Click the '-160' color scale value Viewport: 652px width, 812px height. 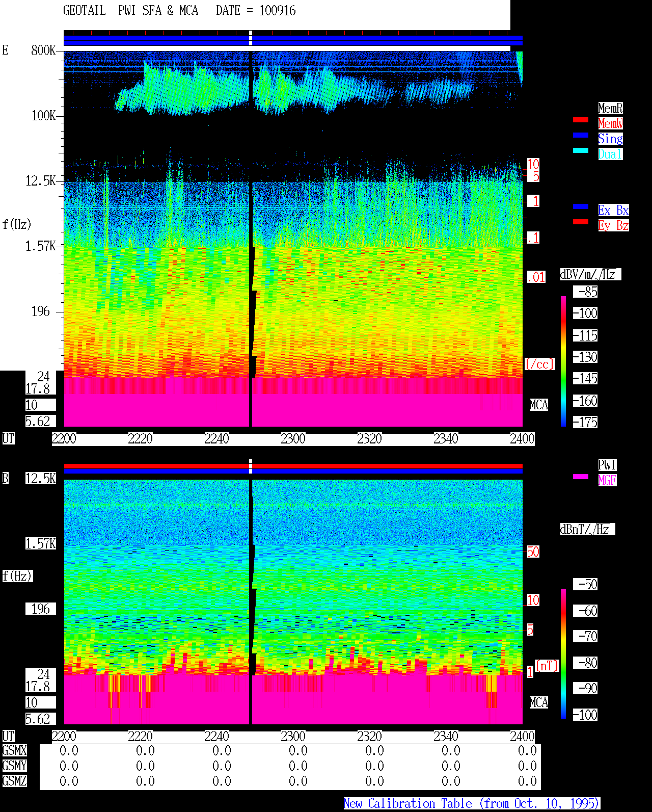(x=586, y=401)
